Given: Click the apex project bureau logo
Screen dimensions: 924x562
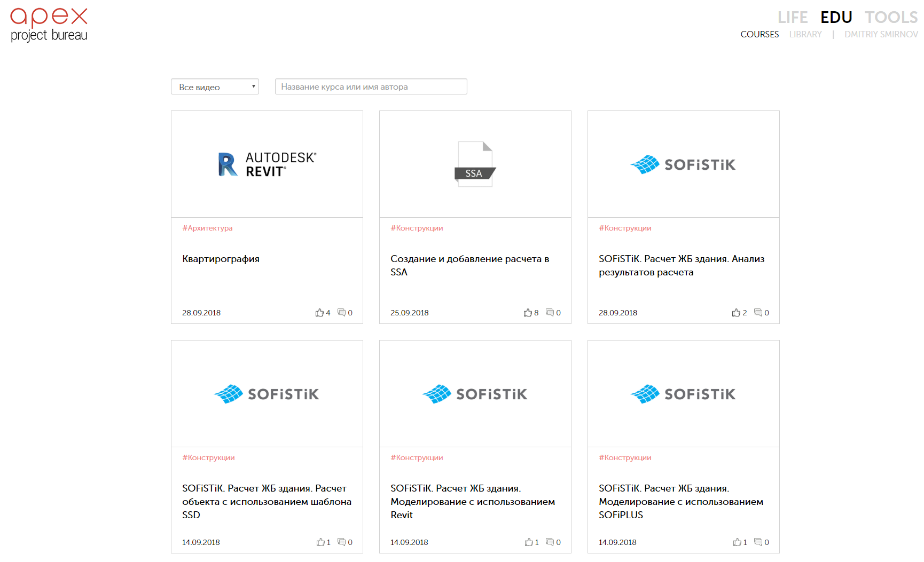Looking at the screenshot, I should tap(49, 25).
